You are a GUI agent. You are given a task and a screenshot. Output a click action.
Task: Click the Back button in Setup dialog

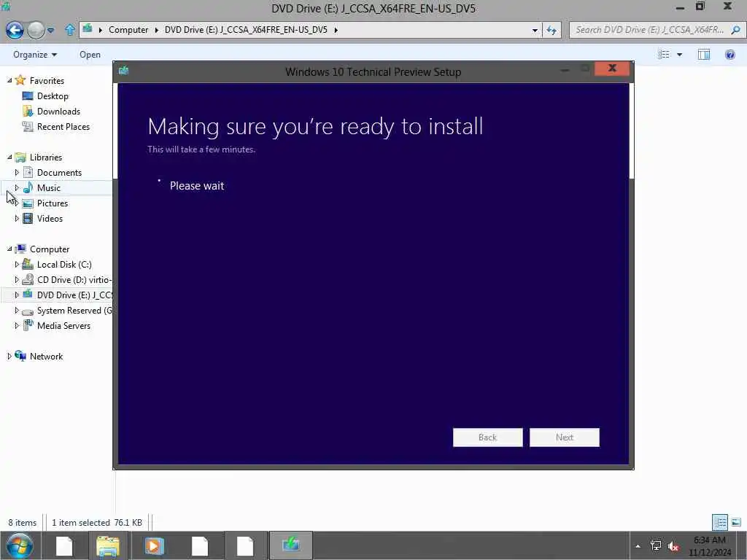tap(488, 437)
